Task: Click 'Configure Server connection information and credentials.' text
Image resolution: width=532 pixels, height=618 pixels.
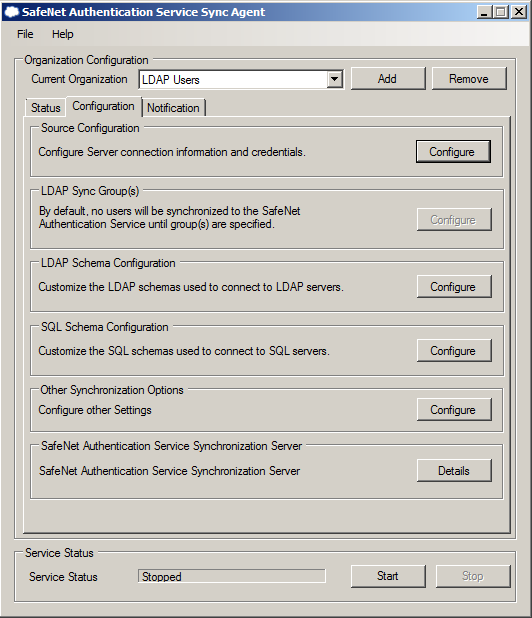Action: tap(172, 152)
